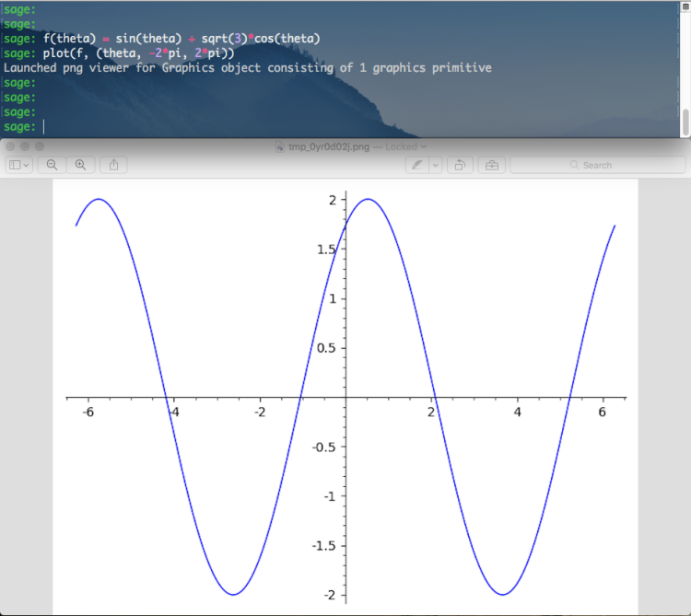The width and height of the screenshot is (691, 616).
Task: Click the plot(f, ...) command line in terminal
Action: [138, 53]
